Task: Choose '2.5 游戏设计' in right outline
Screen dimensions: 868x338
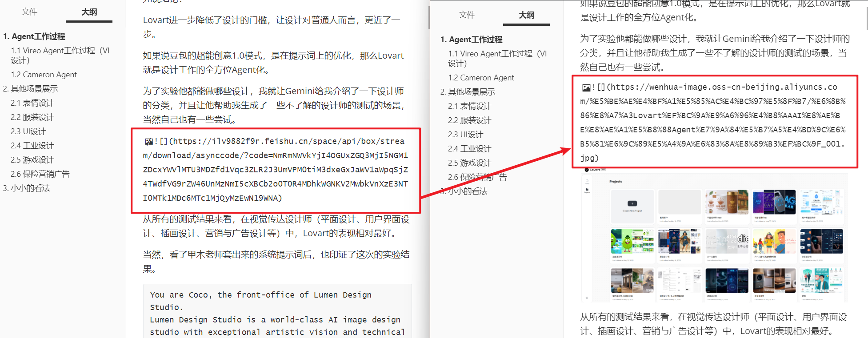Action: tap(470, 163)
